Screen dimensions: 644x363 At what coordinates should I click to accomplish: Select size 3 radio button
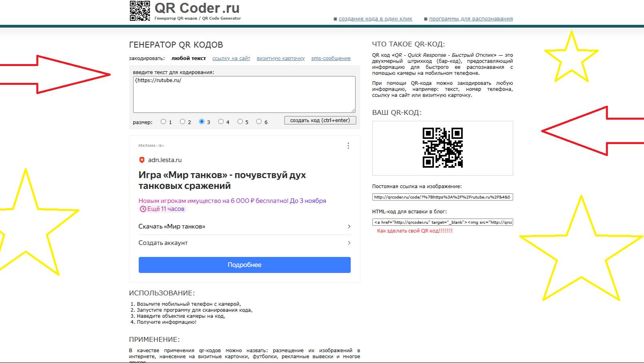[x=202, y=122]
